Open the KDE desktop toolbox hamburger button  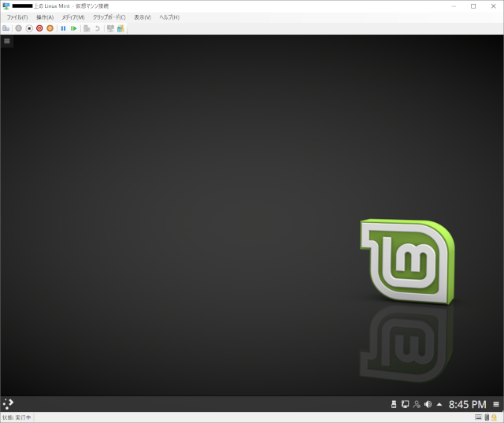tap(7, 41)
